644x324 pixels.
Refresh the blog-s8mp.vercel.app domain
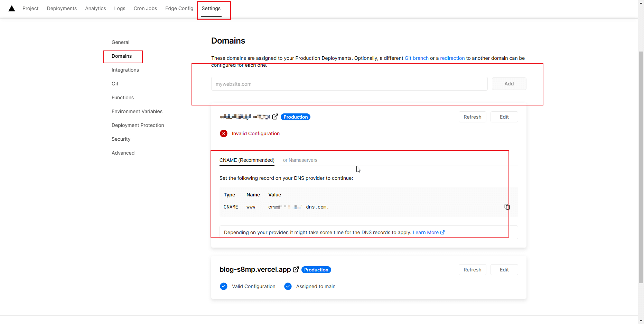tap(472, 270)
